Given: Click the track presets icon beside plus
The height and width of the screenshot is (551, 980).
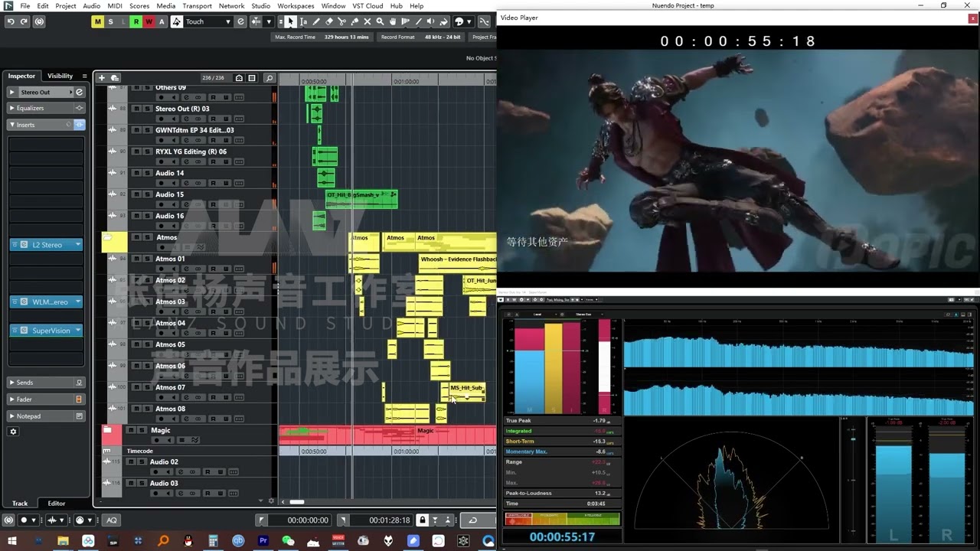Looking at the screenshot, I should coord(115,78).
